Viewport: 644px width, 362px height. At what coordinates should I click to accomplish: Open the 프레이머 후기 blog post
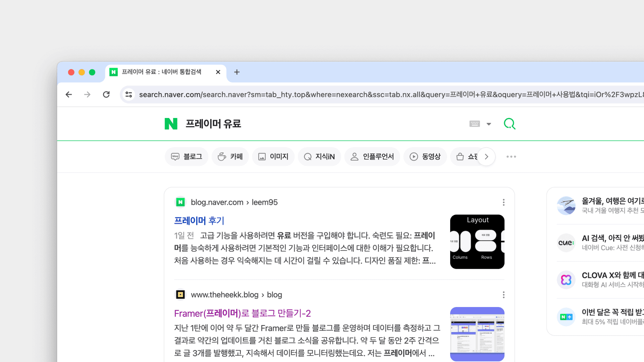199,221
